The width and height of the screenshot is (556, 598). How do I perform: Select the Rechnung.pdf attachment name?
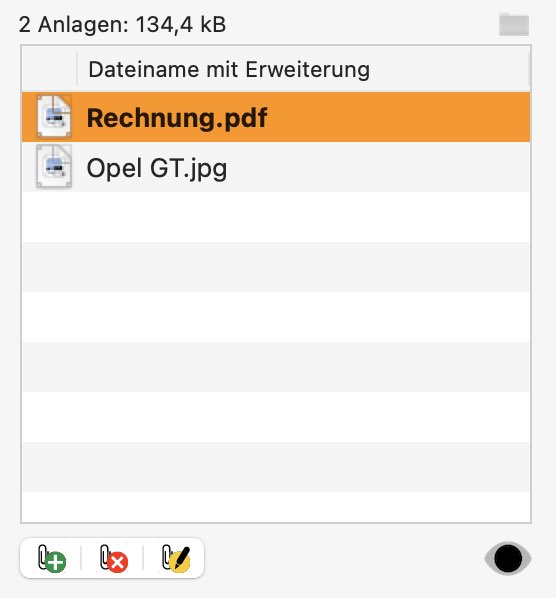tap(177, 117)
